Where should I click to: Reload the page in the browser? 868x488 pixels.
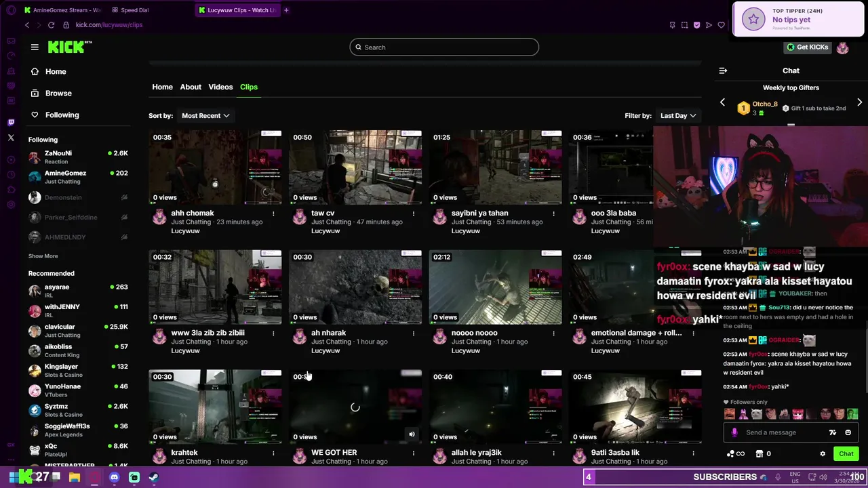[x=51, y=25]
